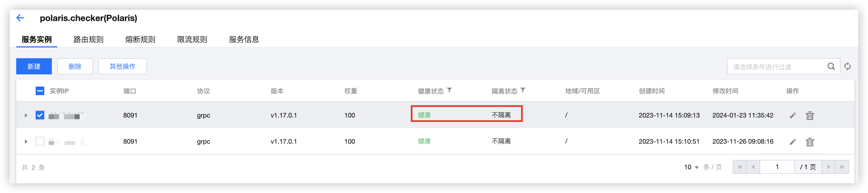Edit the second instance with pencil icon
868x193 pixels.
tap(793, 142)
